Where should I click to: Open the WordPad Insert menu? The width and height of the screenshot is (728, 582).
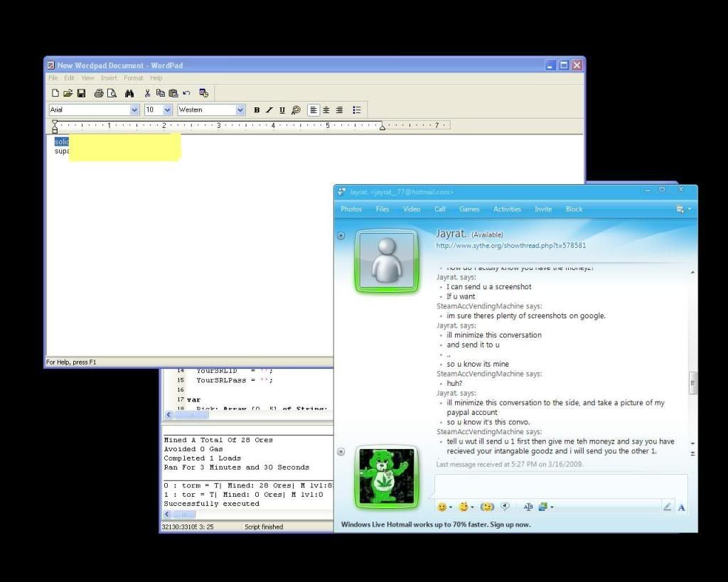109,78
